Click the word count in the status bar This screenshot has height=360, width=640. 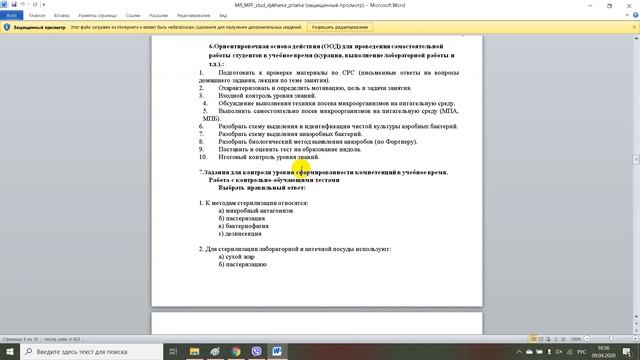click(x=62, y=339)
